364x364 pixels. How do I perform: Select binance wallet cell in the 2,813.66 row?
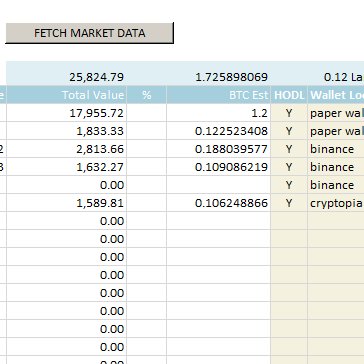(336, 149)
